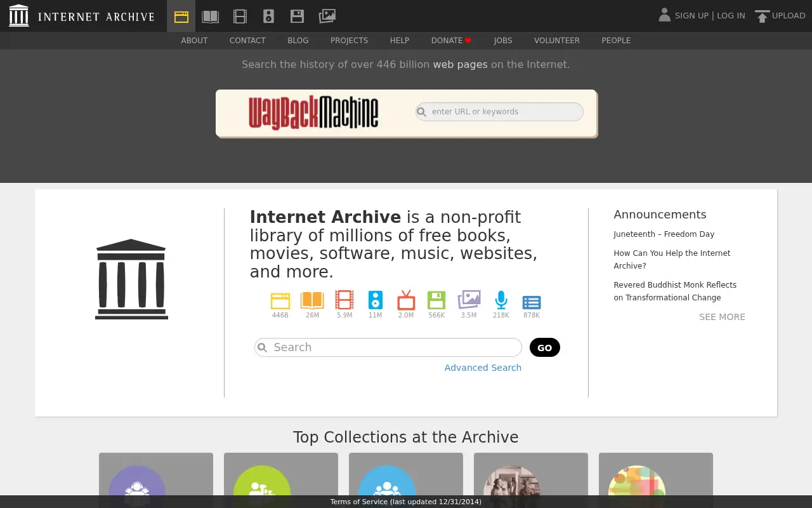Open the CONTACT menu item

[247, 41]
